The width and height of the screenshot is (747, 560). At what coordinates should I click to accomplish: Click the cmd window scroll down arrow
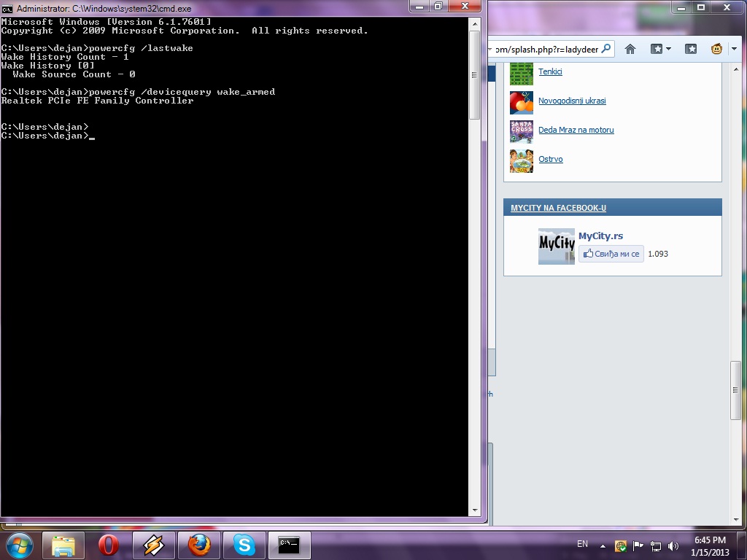coord(474,510)
